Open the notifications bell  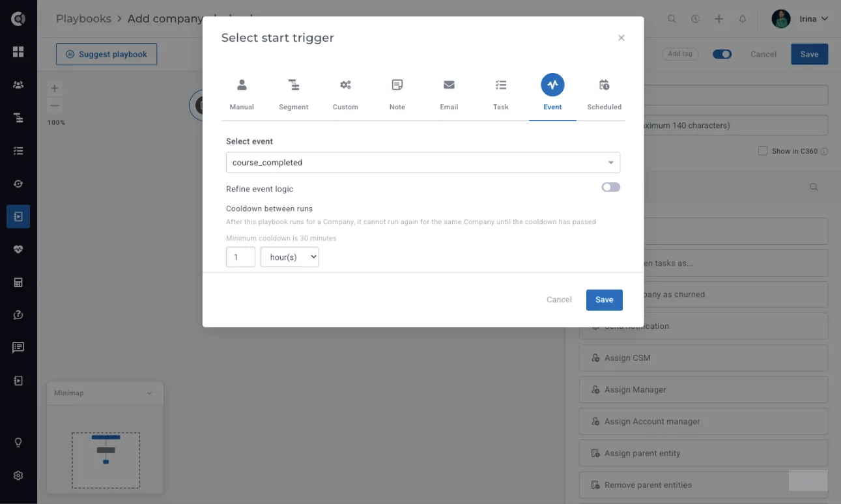743,19
